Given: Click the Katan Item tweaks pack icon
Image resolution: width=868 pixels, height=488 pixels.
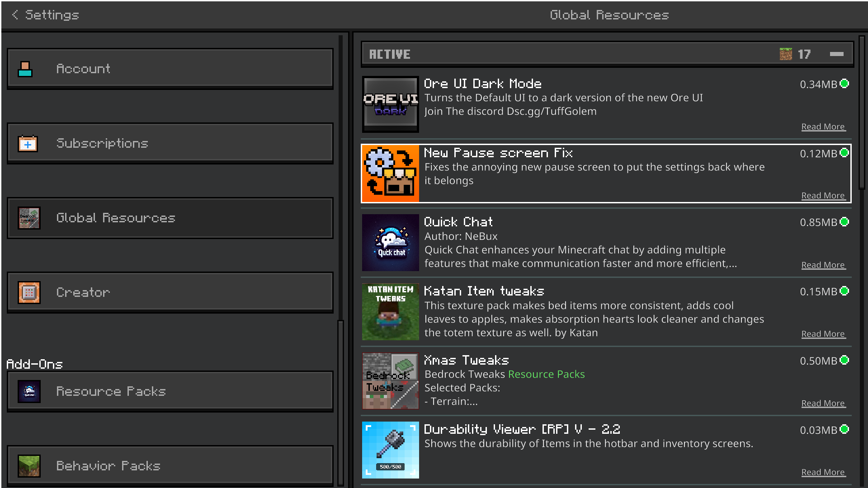Looking at the screenshot, I should [391, 312].
